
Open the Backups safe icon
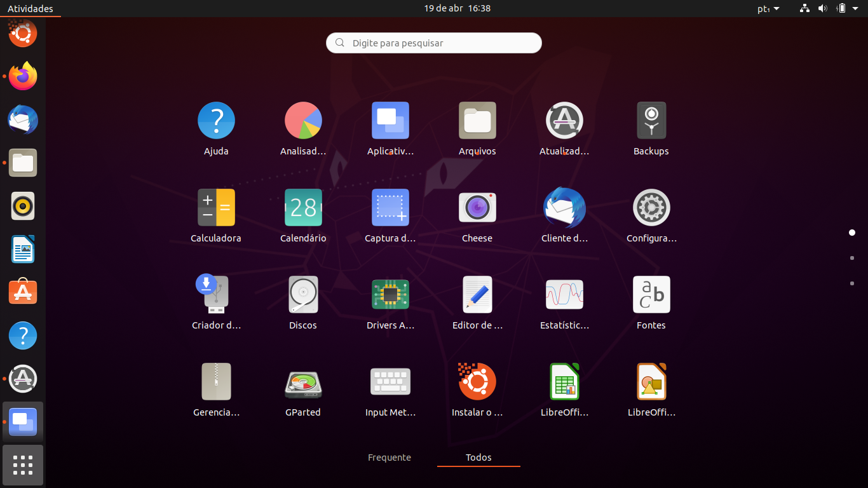coord(651,121)
